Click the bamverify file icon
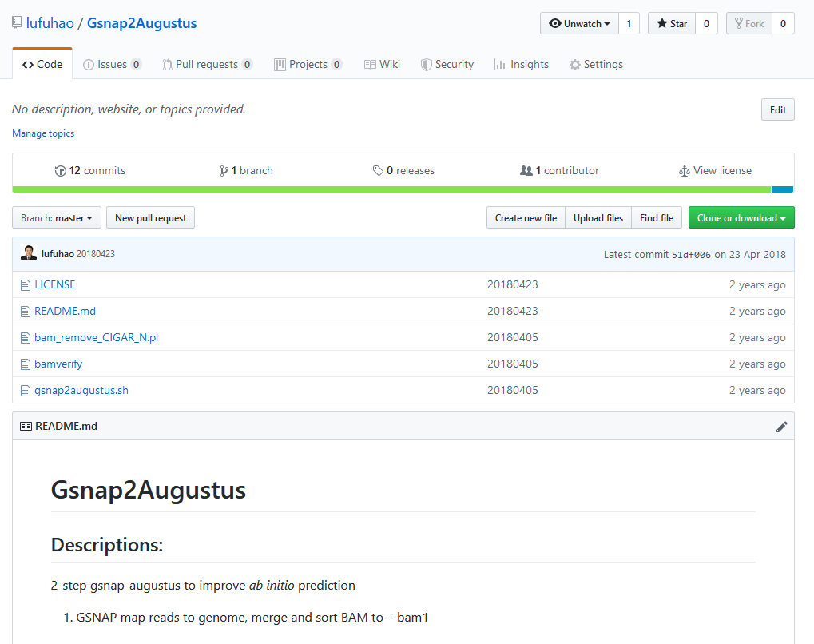This screenshot has height=644, width=814. pos(26,364)
